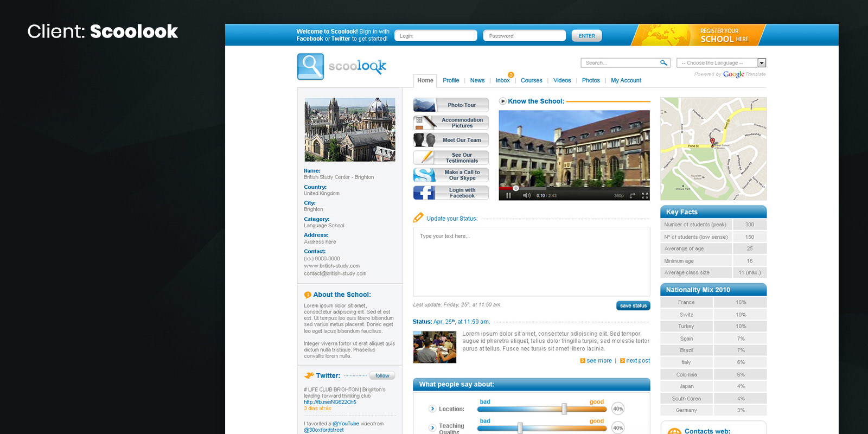Click the Scoolook magnifier logo
The width and height of the screenshot is (868, 434).
pos(310,67)
